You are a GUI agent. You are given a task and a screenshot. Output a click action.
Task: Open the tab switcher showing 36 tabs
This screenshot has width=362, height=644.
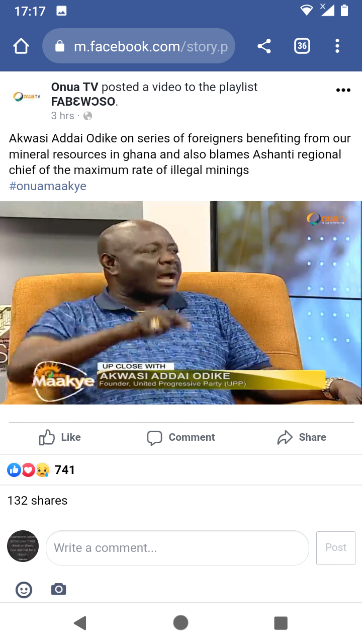(x=302, y=46)
